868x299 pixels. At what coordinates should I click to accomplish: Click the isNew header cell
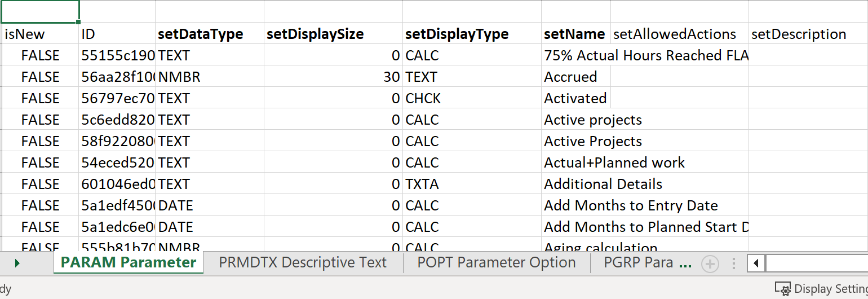pyautogui.click(x=25, y=34)
